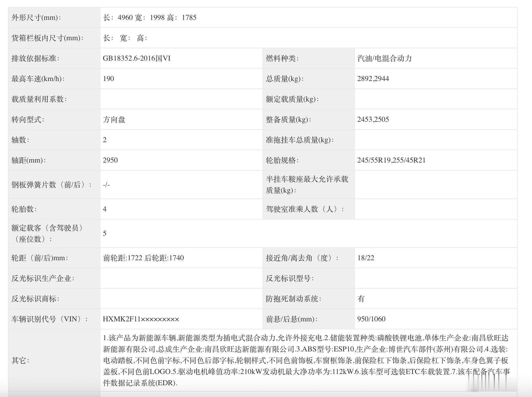Screen dimensions: 532x397
Task: Select the VIN value 'HXMK2F11×××××××××'
Action: (x=141, y=319)
